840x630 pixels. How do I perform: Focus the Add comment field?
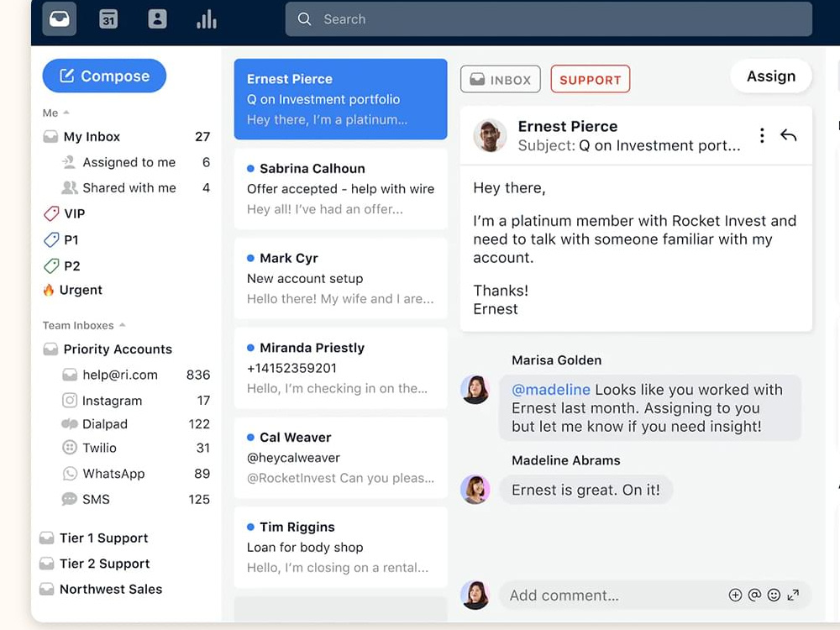pyautogui.click(x=654, y=596)
